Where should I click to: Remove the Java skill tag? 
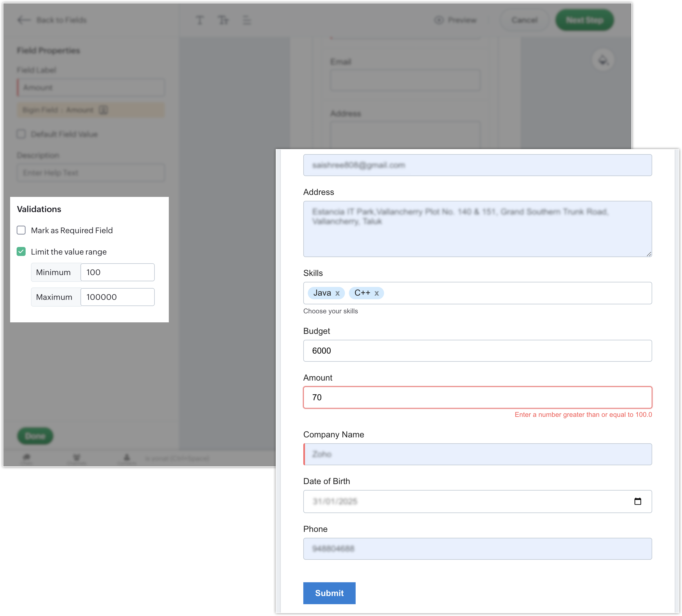point(337,293)
